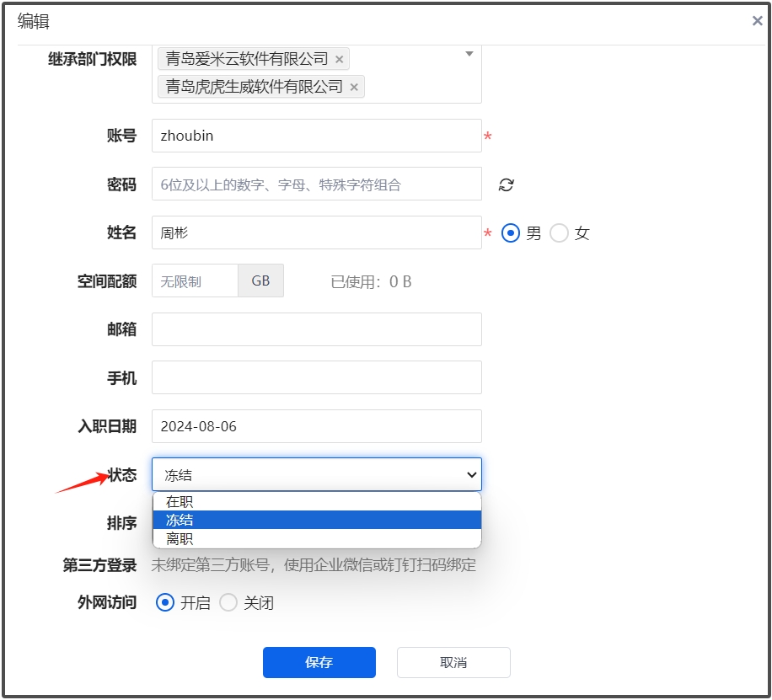Remove 青岛爱米云软件有限公司 department tag
The image size is (772, 700).
point(339,59)
